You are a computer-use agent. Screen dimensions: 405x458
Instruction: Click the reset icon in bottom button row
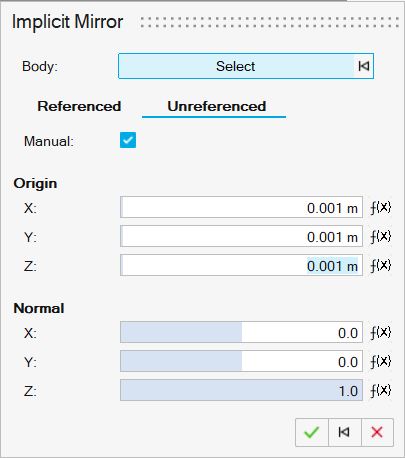344,432
